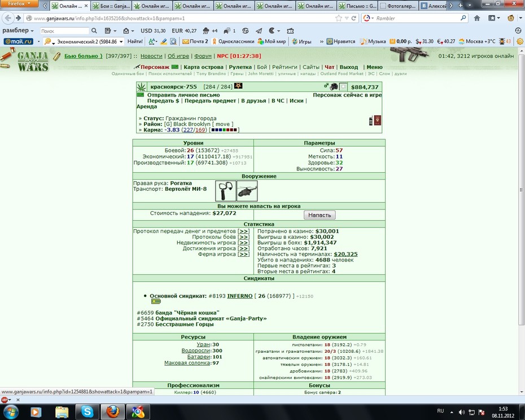Switch to the Фотогалер... tab

(399, 6)
